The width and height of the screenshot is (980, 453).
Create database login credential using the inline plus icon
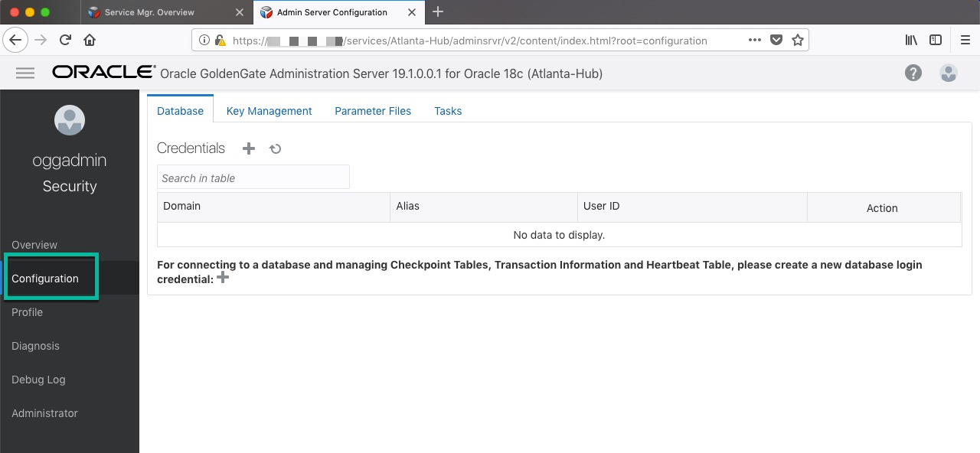tap(223, 279)
